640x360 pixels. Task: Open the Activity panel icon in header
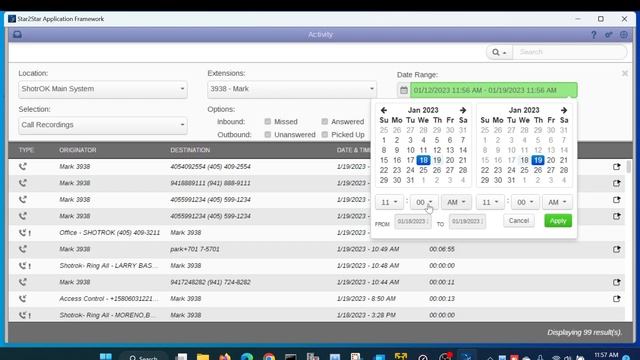tap(17, 35)
